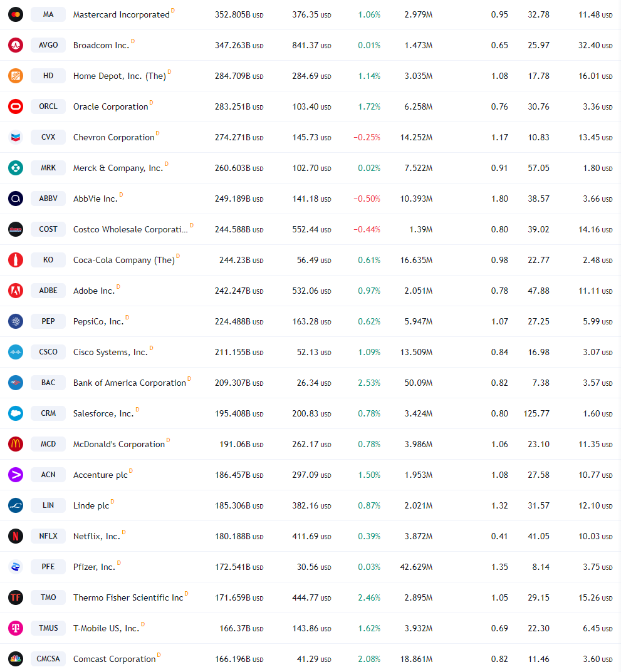
Task: Click the Netflix N logo icon
Action: click(x=16, y=536)
